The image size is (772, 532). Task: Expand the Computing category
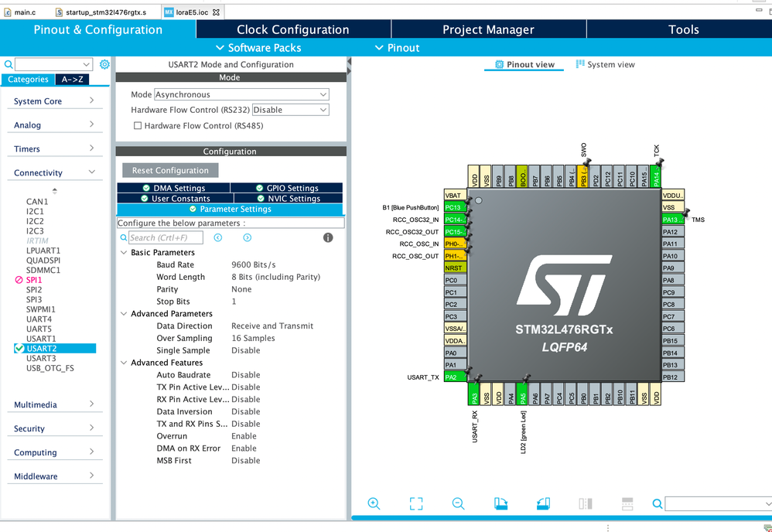pos(55,452)
